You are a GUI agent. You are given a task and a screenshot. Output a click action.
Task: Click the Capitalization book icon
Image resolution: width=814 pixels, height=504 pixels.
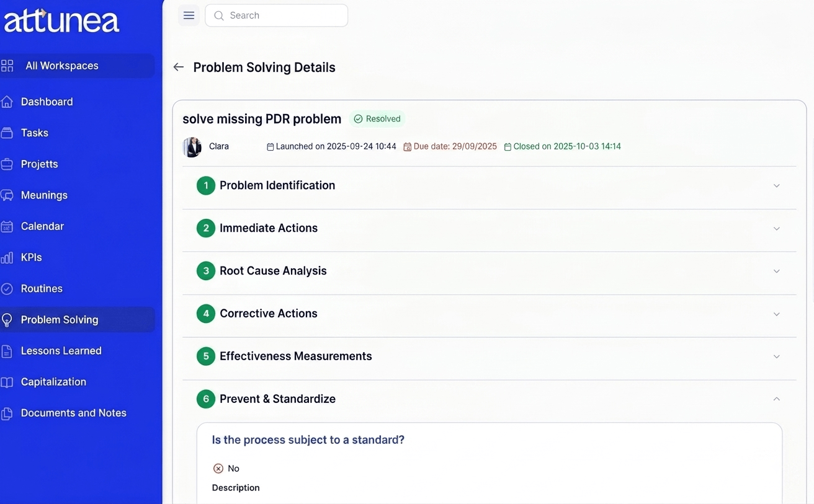click(x=7, y=382)
